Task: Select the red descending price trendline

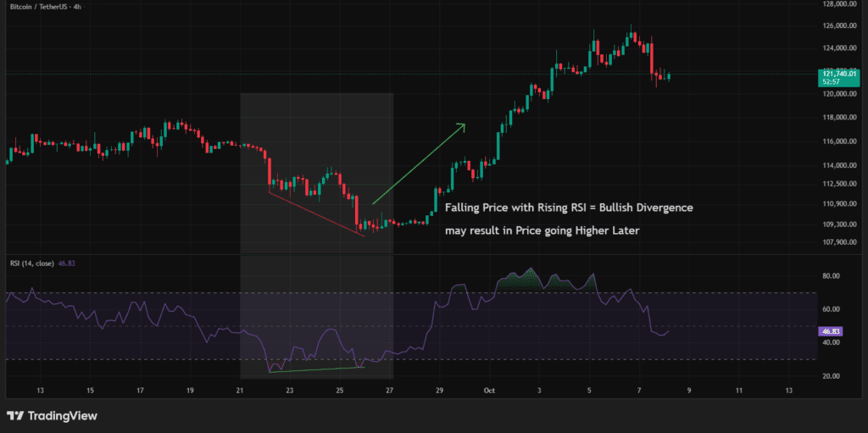Action: click(315, 213)
